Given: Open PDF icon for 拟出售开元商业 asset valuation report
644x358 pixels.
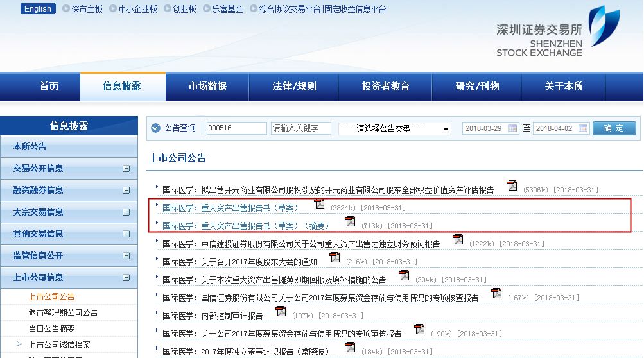Looking at the screenshot, I should [x=512, y=185].
